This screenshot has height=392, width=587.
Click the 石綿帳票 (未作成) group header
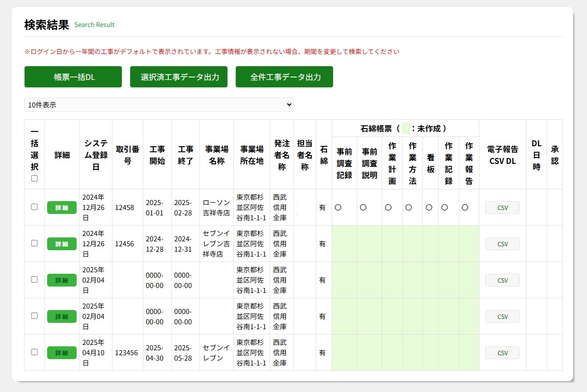(x=405, y=129)
